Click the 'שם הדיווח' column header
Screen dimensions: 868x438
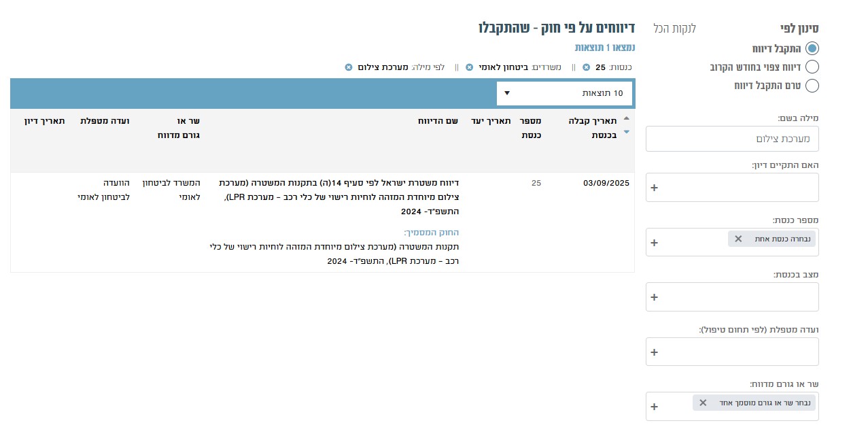pos(438,121)
